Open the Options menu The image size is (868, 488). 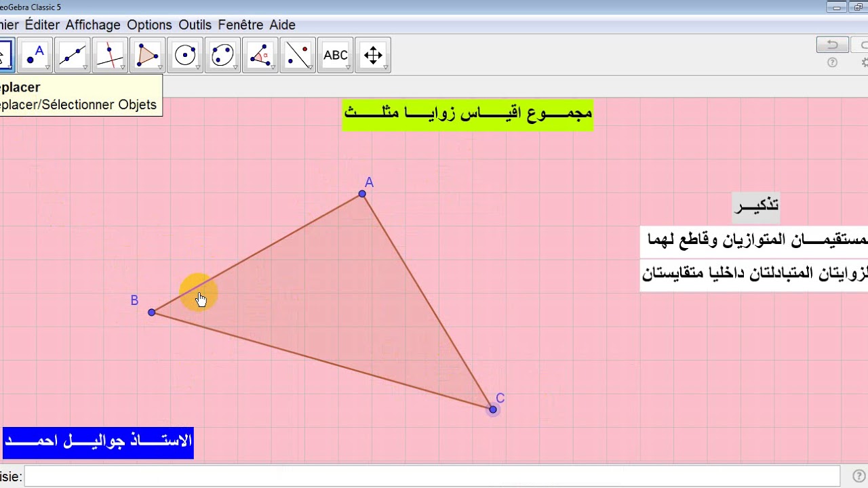coord(149,25)
